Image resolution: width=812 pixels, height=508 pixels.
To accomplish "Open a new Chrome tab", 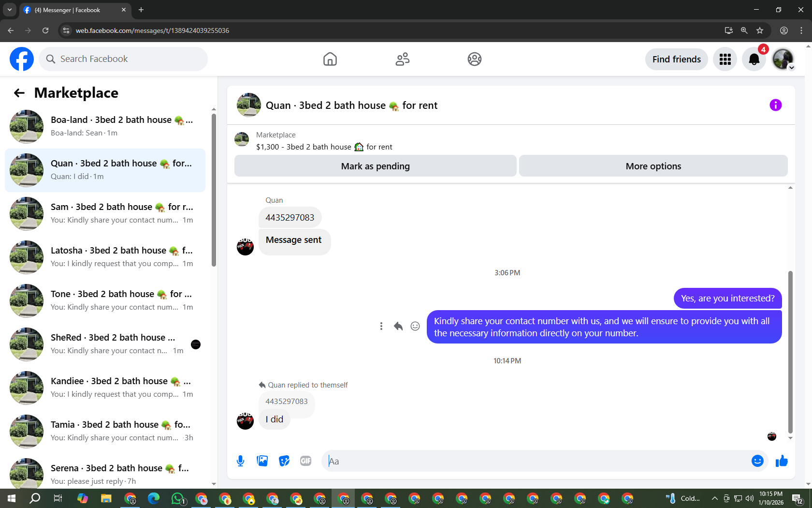I will 141,10.
